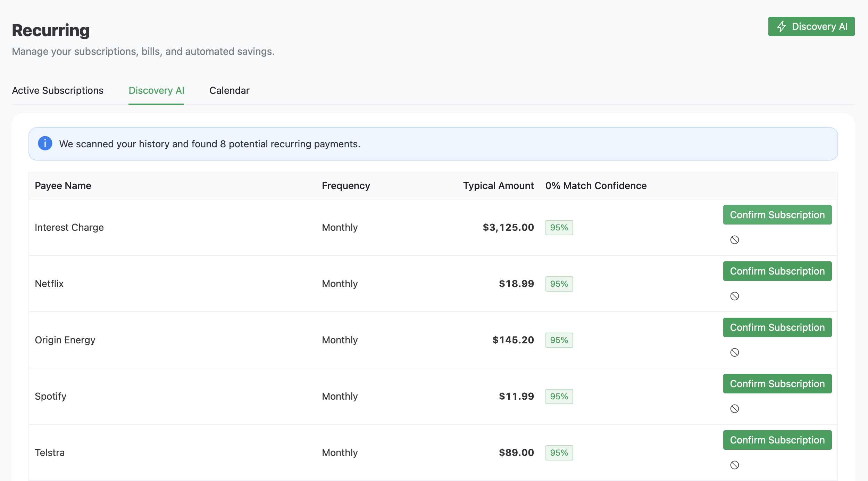Click the 95% badge in the Spotify row
Image resolution: width=868 pixels, height=481 pixels.
coord(559,397)
